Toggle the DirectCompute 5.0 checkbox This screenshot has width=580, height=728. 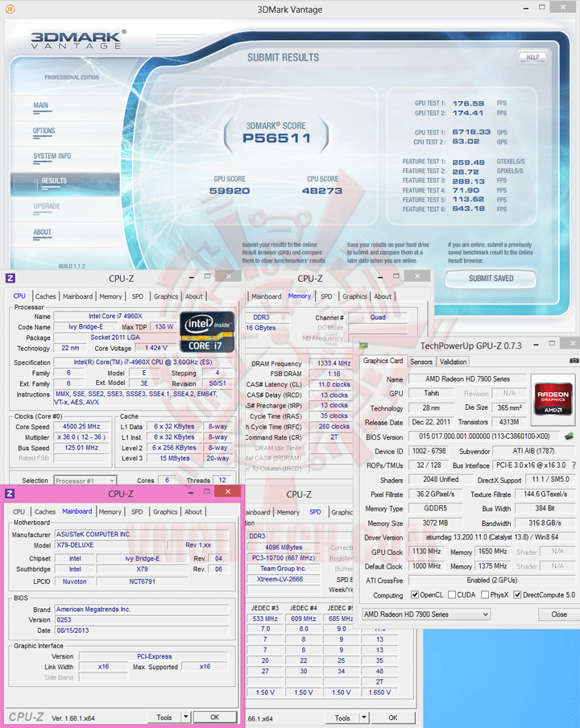(517, 595)
